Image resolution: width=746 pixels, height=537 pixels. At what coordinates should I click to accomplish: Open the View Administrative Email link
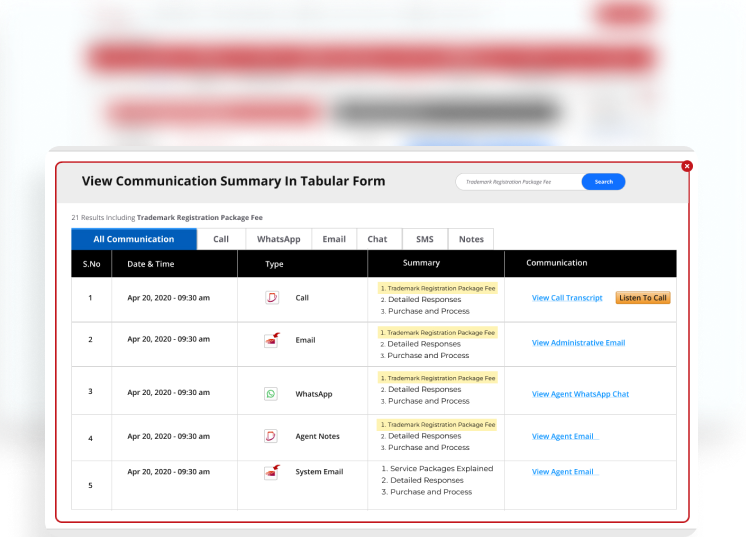578,343
